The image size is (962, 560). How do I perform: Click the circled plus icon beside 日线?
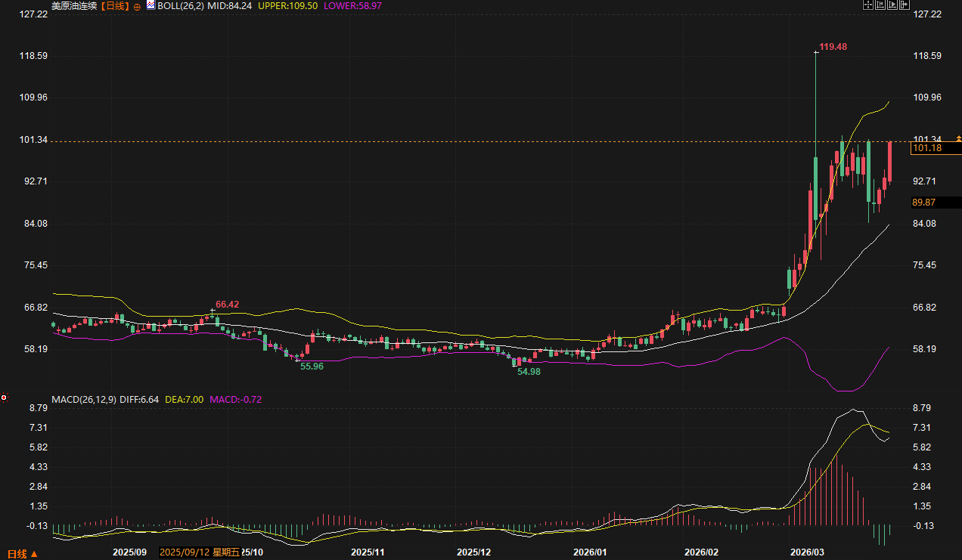click(x=137, y=5)
